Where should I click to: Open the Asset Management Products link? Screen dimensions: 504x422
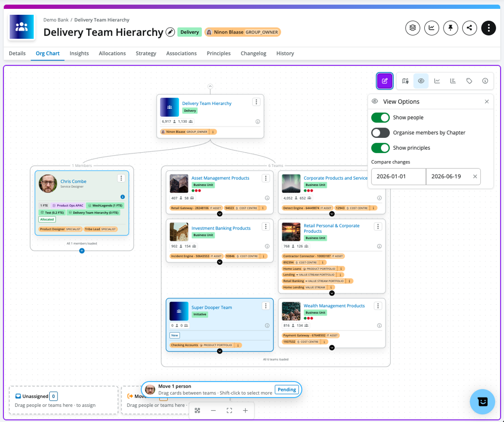tap(220, 178)
